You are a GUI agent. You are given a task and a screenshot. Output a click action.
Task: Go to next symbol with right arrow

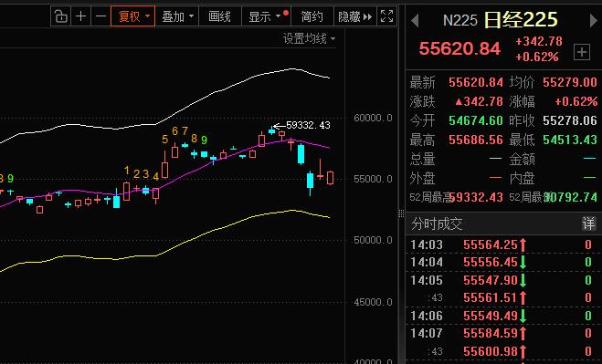tap(593, 20)
